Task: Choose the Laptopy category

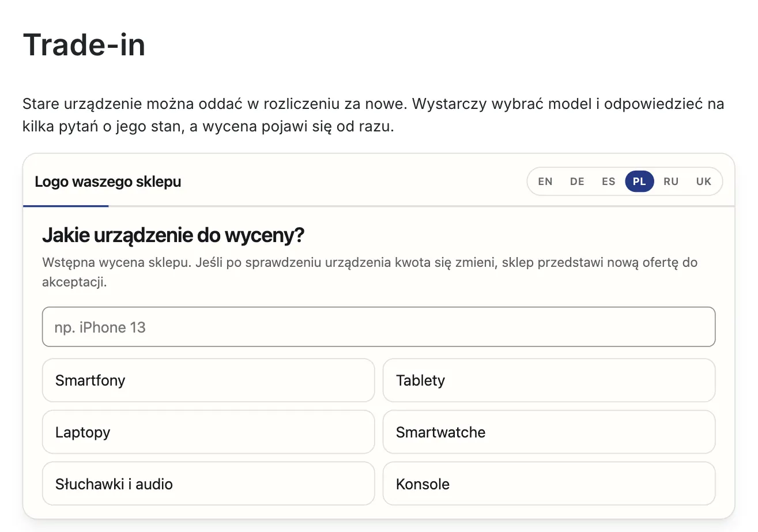Action: [209, 432]
